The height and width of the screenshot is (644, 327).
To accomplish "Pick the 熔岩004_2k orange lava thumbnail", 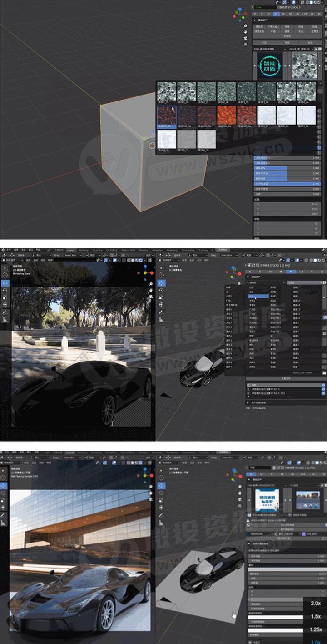I will [227, 116].
